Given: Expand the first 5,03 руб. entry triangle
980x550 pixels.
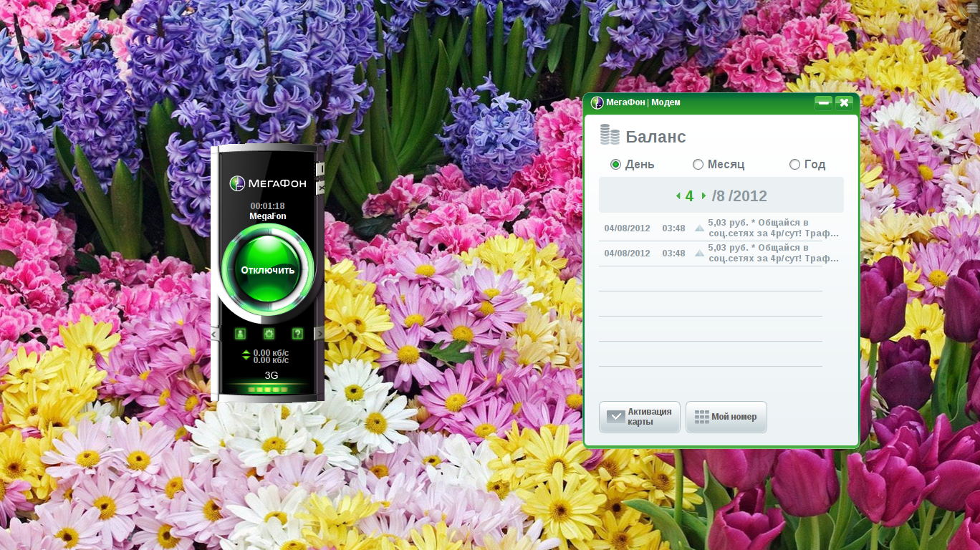Looking at the screenshot, I should point(700,228).
